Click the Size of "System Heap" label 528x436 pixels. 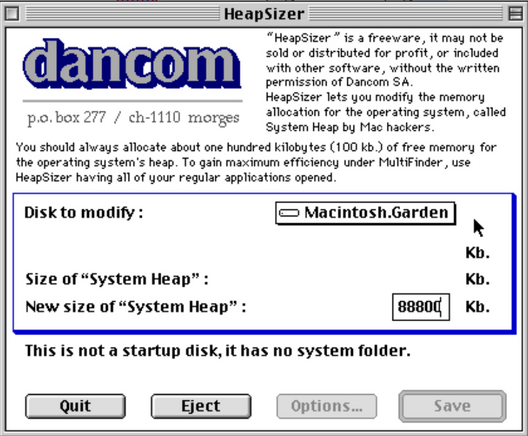117,279
